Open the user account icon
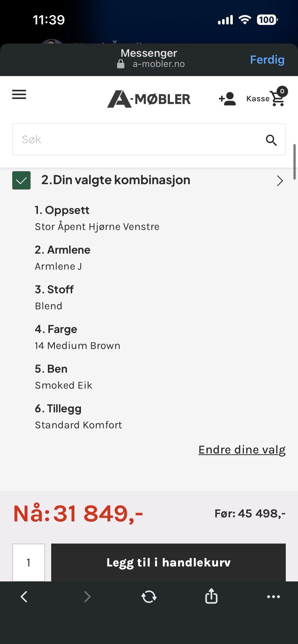The height and width of the screenshot is (644, 298). 227,99
